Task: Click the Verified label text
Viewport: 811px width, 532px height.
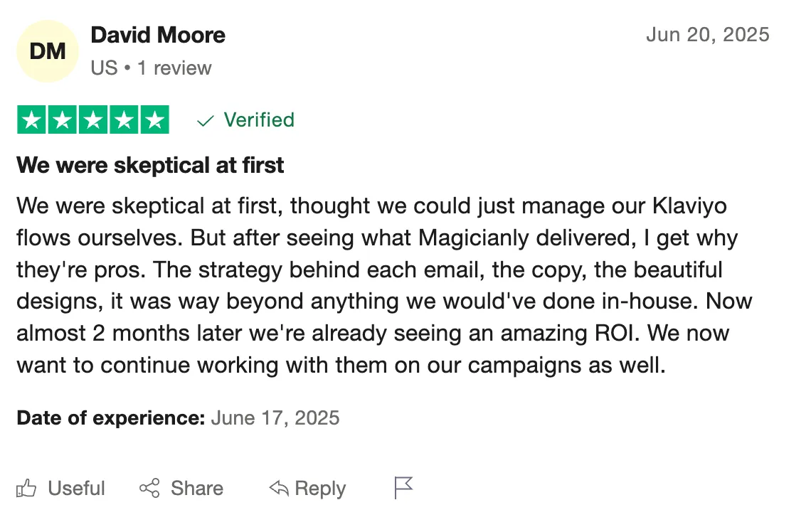Action: (x=259, y=120)
